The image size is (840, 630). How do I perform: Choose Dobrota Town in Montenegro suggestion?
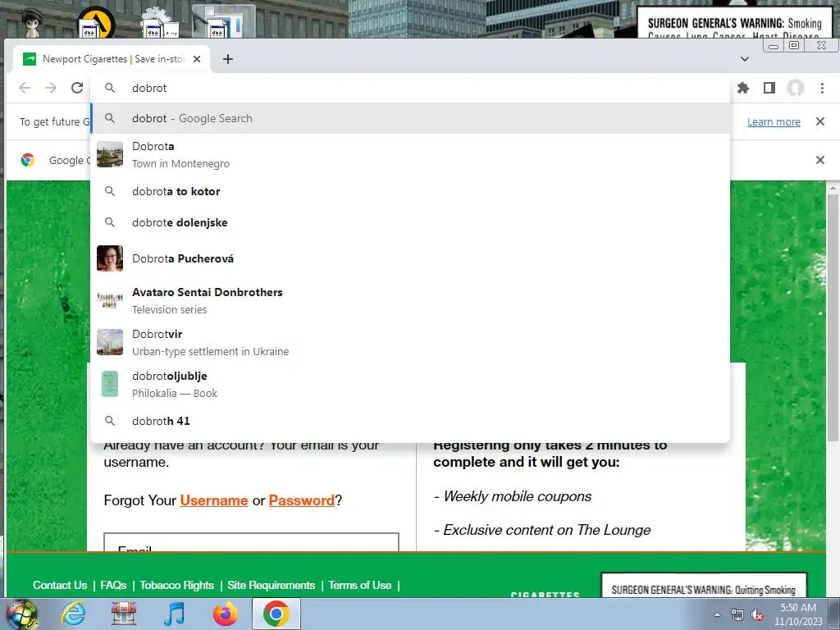point(410,154)
